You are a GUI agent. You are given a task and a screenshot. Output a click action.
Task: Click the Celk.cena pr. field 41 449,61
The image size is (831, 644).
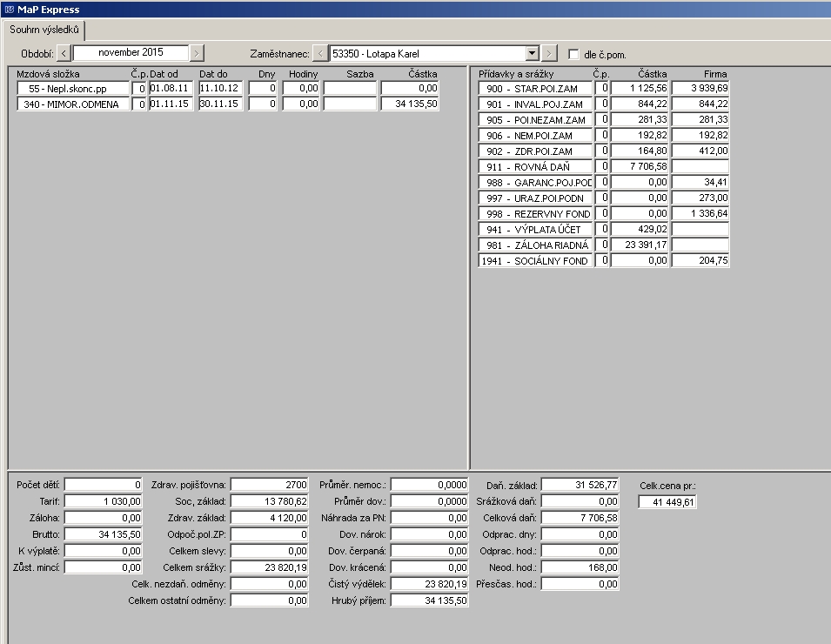pyautogui.click(x=667, y=502)
